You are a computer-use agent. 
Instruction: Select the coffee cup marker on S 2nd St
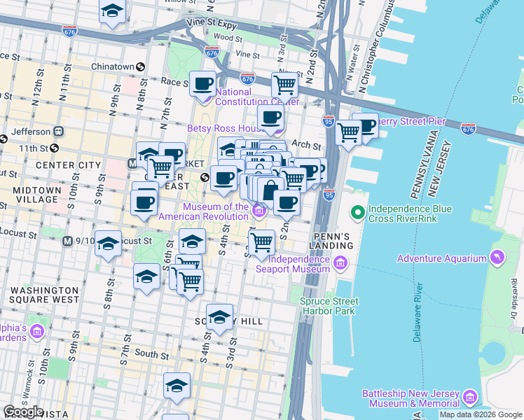(287, 204)
